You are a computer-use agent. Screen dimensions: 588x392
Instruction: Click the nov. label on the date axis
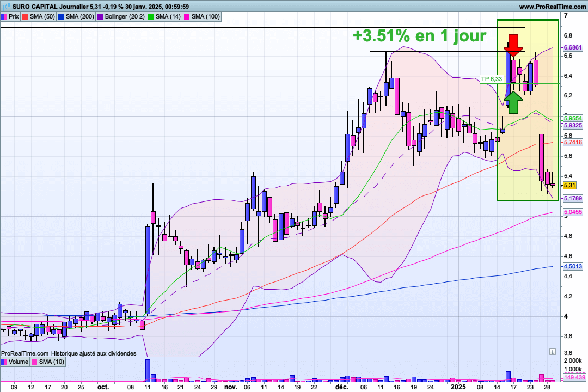tap(231, 387)
